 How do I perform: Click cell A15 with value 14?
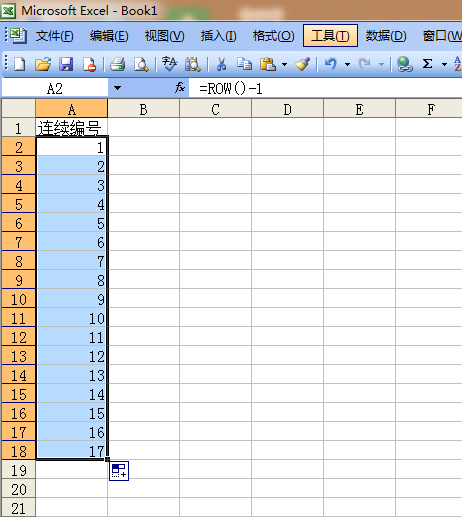point(72,394)
